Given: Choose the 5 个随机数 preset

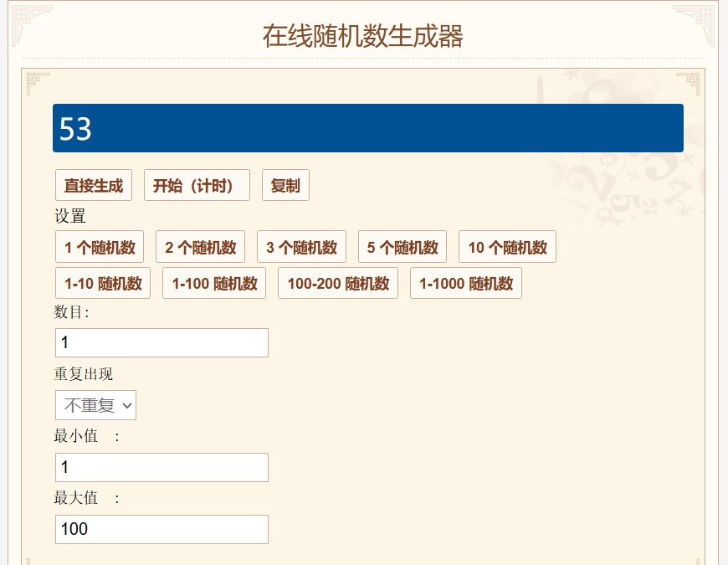Looking at the screenshot, I should [402, 247].
